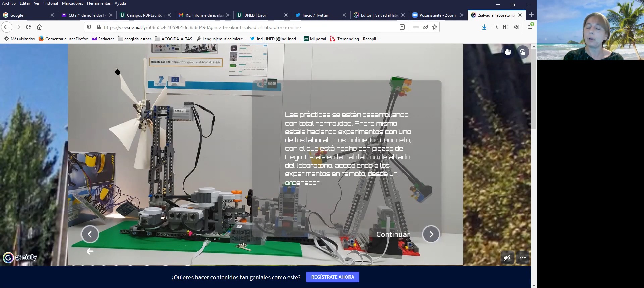Toggle Reader View icon in address bar
The height and width of the screenshot is (288, 644).
[x=402, y=27]
